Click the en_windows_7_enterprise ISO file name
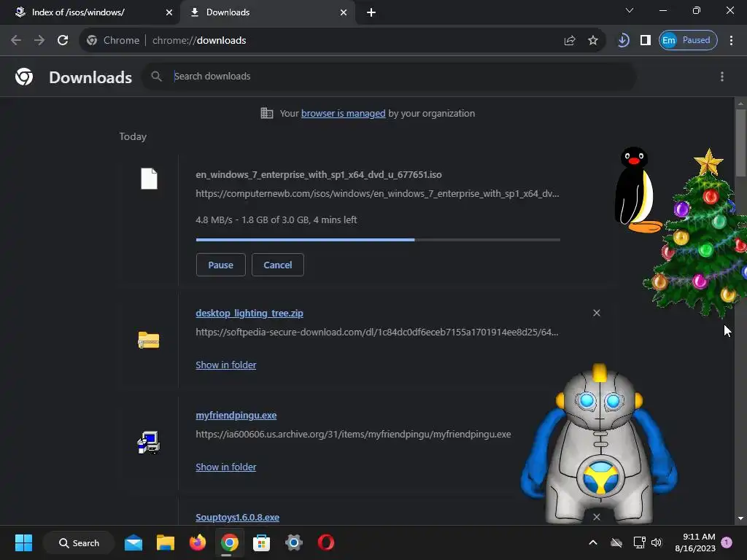The width and height of the screenshot is (747, 560). point(319,175)
